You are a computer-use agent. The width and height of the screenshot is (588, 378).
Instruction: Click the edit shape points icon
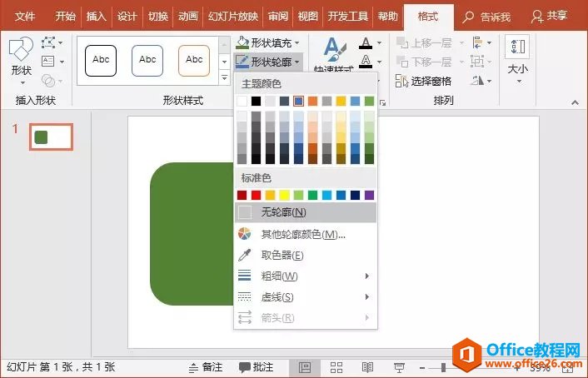(48, 42)
